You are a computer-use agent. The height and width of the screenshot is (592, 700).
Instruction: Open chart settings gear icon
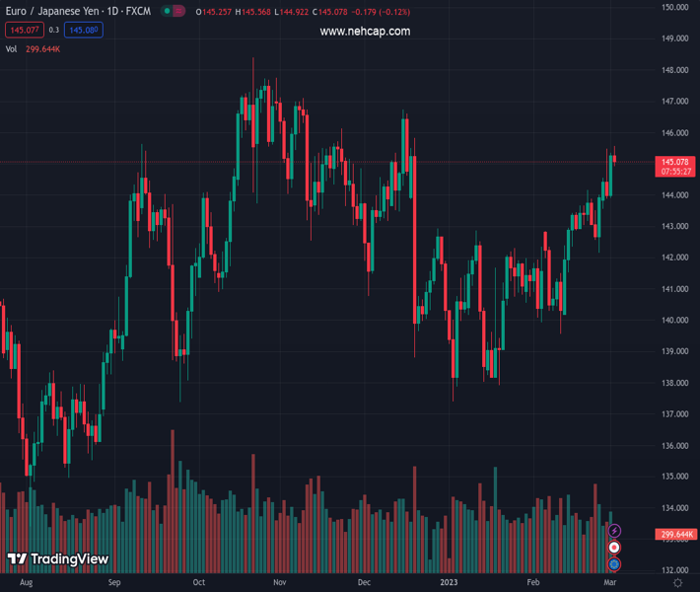tap(677, 583)
